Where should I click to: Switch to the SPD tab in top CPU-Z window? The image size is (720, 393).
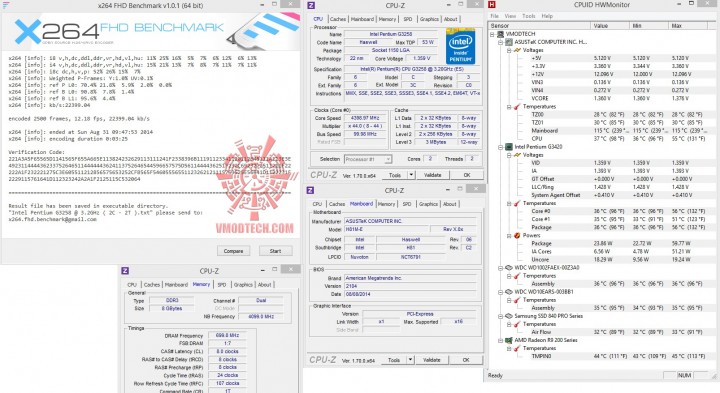[408, 19]
